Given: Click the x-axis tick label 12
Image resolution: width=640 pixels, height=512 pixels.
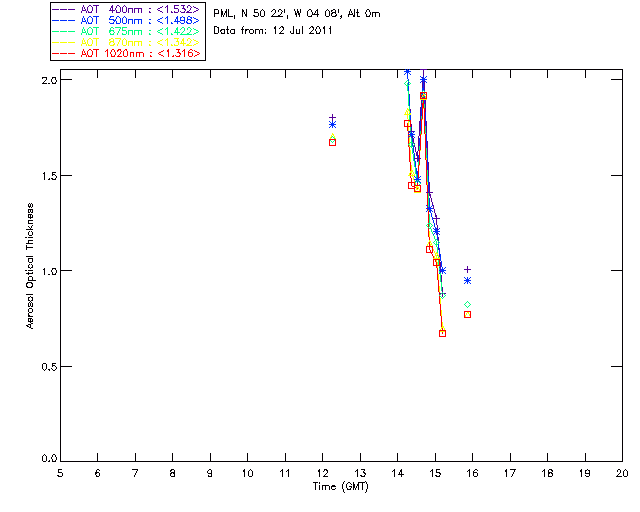Looking at the screenshot, I should pos(322,473).
